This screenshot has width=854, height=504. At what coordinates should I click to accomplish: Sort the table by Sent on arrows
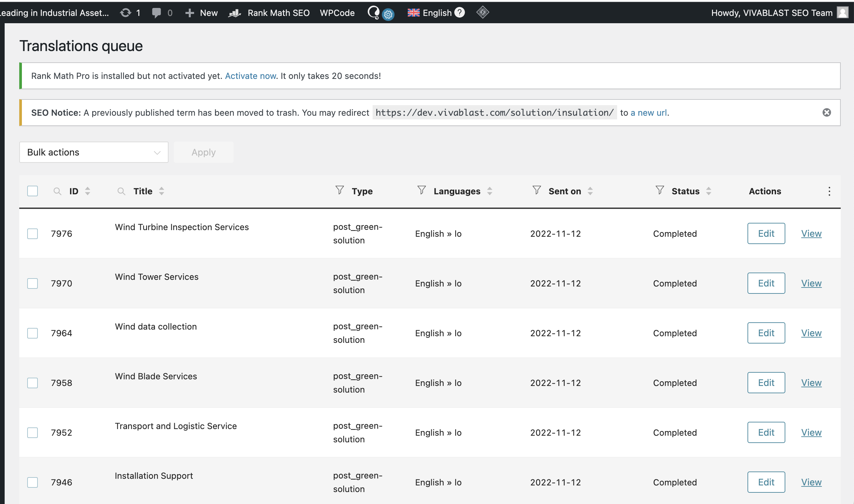click(x=590, y=191)
